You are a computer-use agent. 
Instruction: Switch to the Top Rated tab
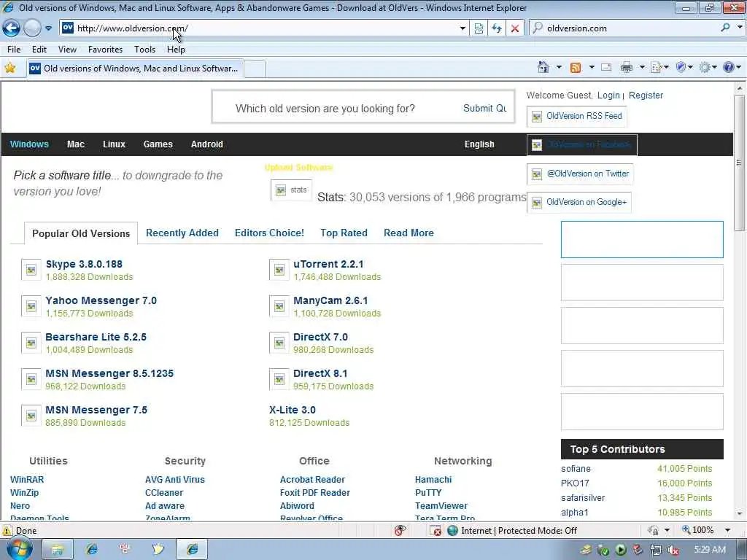point(344,233)
